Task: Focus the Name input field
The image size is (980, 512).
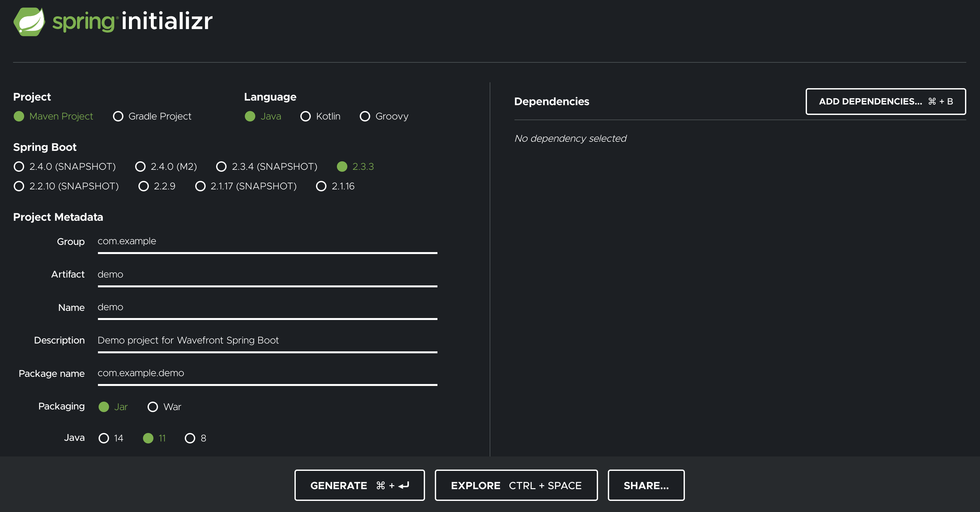Action: pos(267,308)
